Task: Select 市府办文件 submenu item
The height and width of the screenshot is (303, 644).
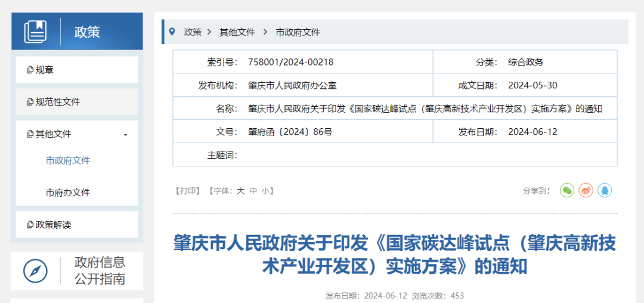Action: click(68, 193)
